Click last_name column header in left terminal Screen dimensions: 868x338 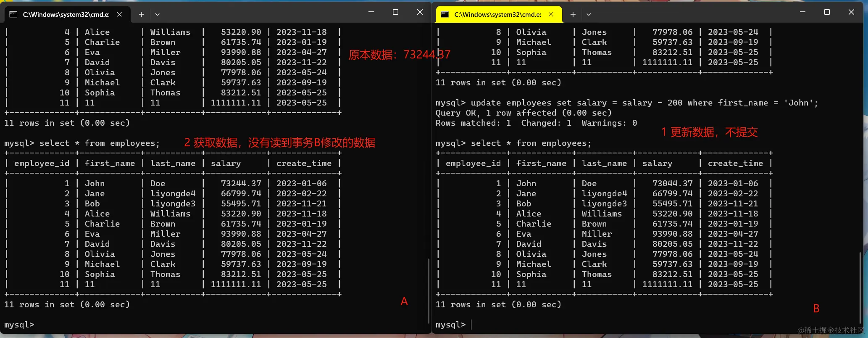173,164
